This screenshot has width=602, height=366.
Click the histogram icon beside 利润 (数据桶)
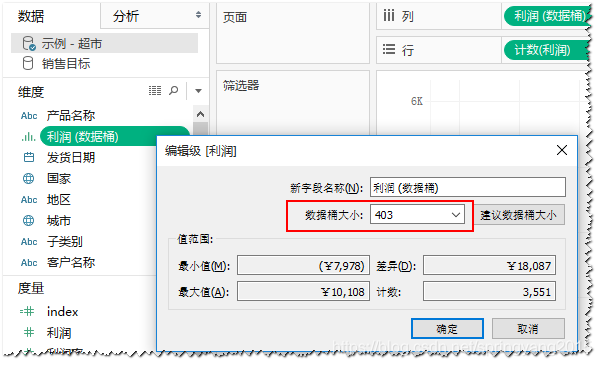pos(29,137)
